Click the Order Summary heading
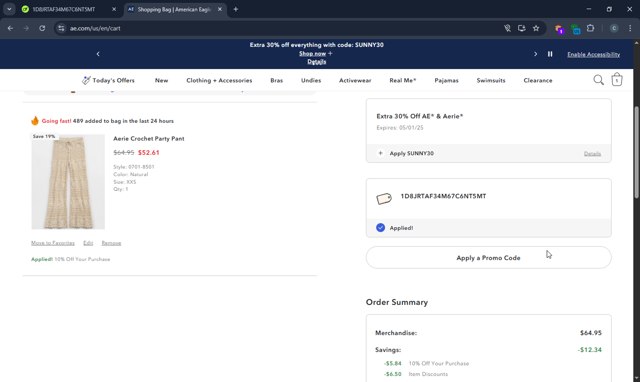The image size is (640, 382). [x=397, y=302]
